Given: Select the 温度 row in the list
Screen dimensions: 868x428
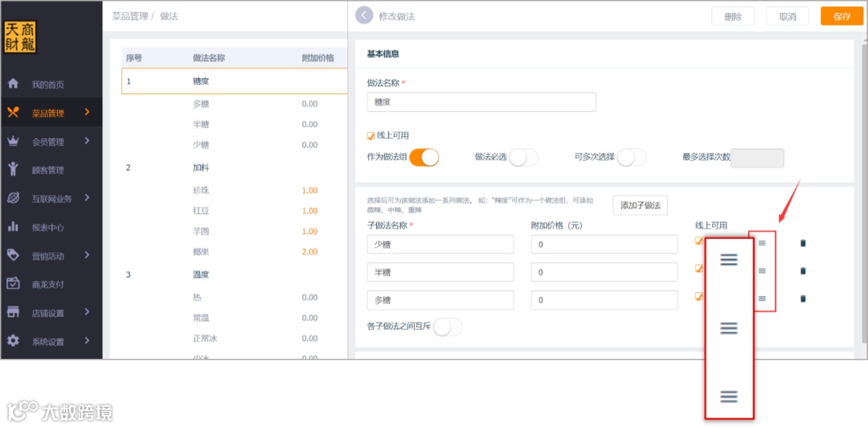Looking at the screenshot, I should 235,274.
